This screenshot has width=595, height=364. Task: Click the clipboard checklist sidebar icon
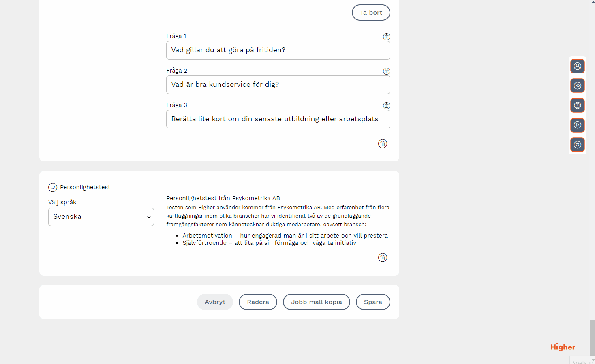coord(578,105)
